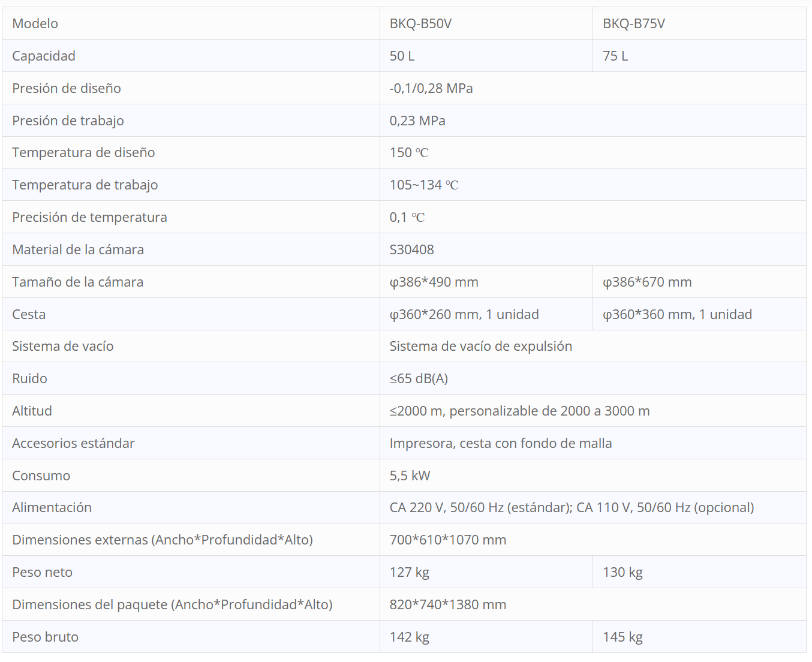Click the φ360*360 mm basket cell
Image resolution: width=812 pixels, height=662 pixels.
(x=677, y=315)
